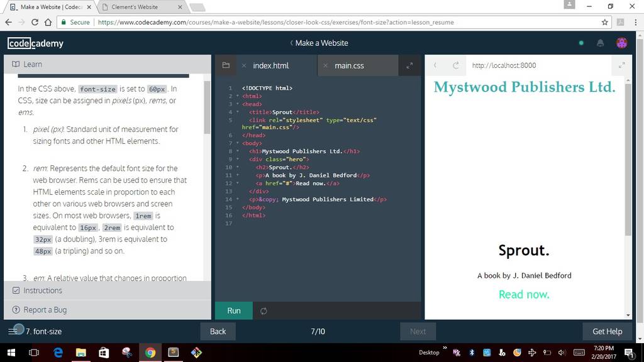Go back to course via Make a Website chevron
Image resolution: width=644 pixels, height=362 pixels.
point(291,43)
